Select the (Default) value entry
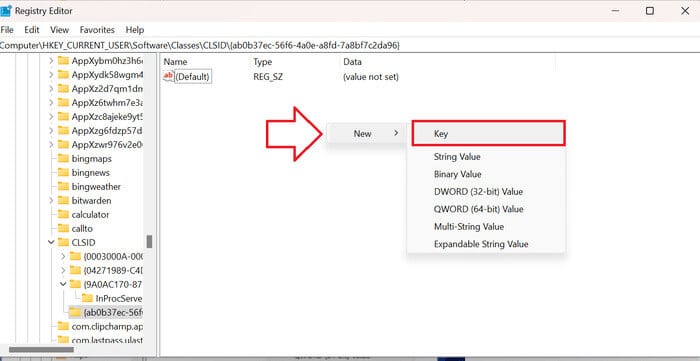 coord(192,77)
